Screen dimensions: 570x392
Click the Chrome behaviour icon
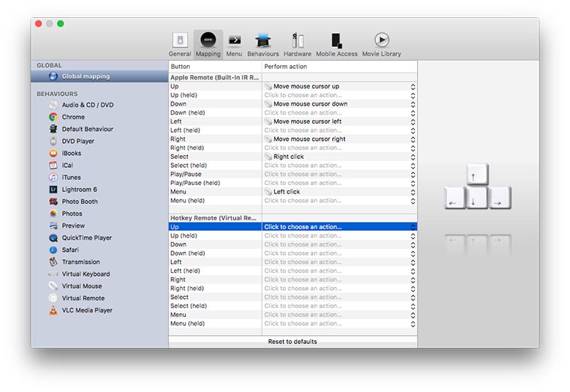[53, 117]
